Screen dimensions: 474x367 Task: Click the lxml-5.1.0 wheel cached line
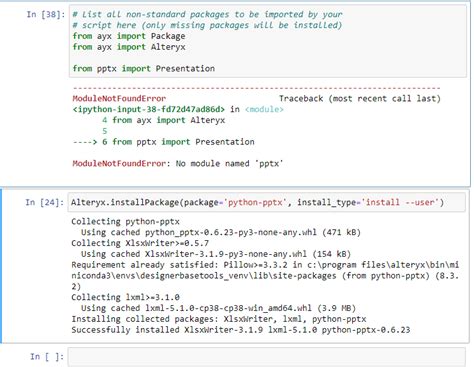click(x=218, y=308)
